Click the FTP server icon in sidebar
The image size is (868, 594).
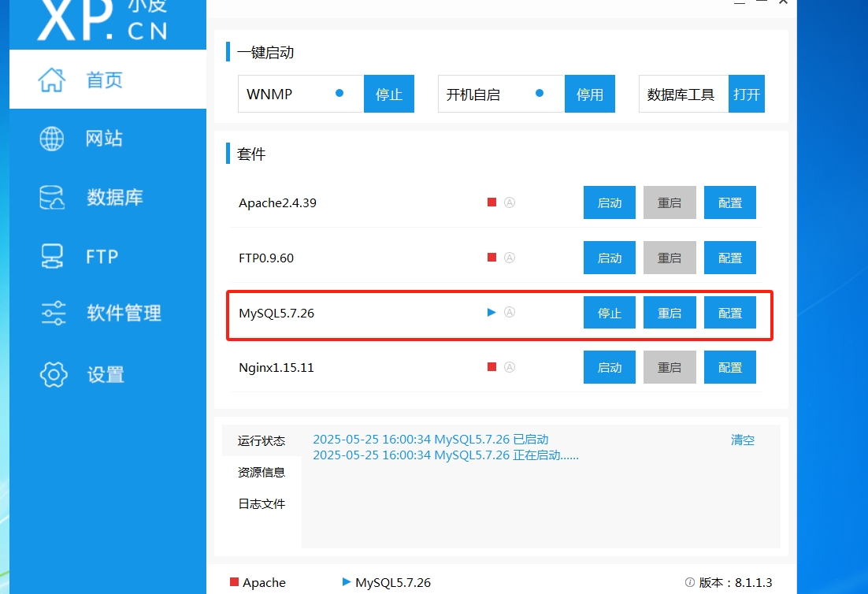tap(52, 256)
